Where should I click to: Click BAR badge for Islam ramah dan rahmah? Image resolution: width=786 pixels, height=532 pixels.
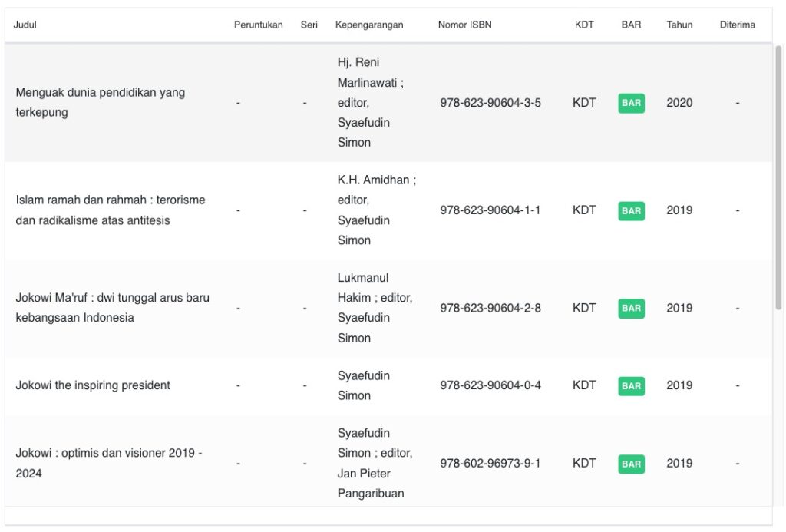(631, 210)
